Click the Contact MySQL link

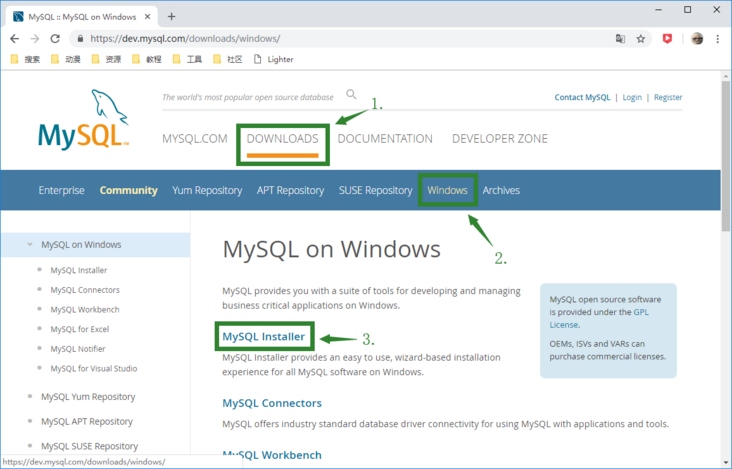[x=582, y=97]
